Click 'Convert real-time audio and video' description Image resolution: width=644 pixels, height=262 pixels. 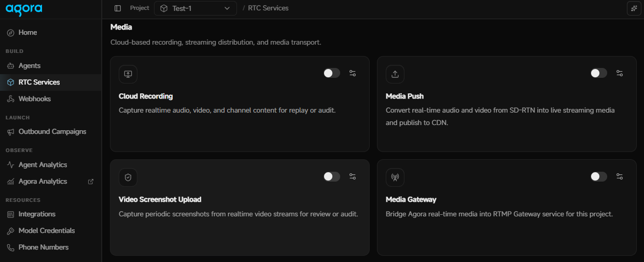(500, 117)
